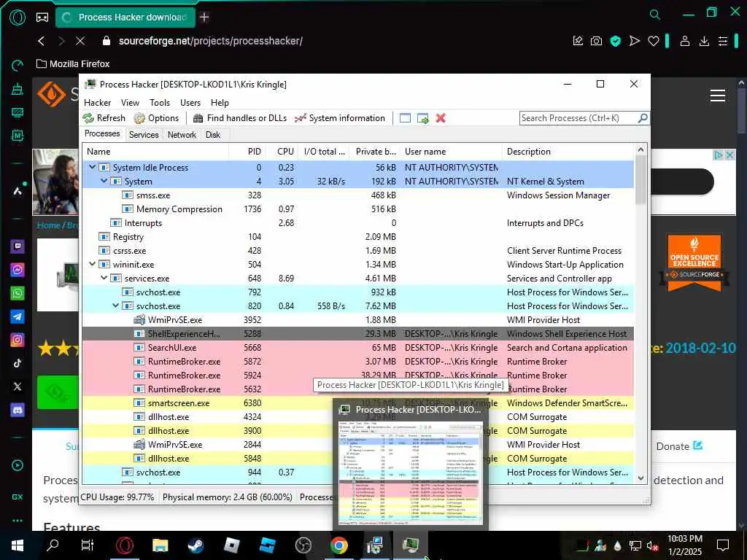Open the Tools menu
The image size is (747, 560).
pyautogui.click(x=160, y=102)
